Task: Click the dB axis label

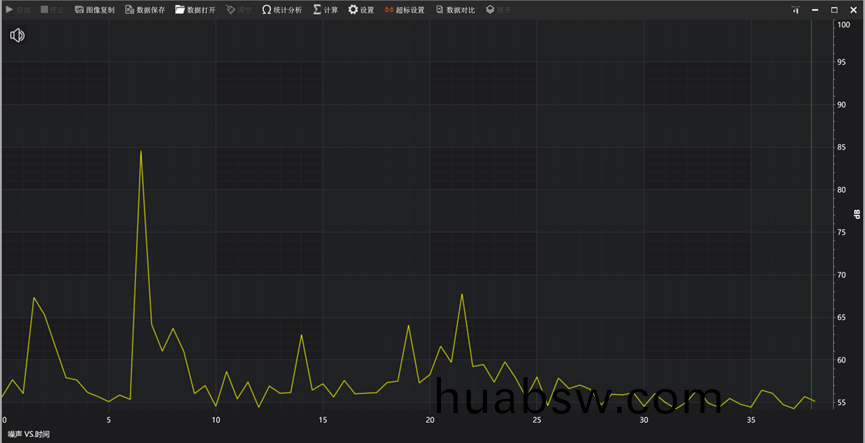Action: tap(857, 214)
